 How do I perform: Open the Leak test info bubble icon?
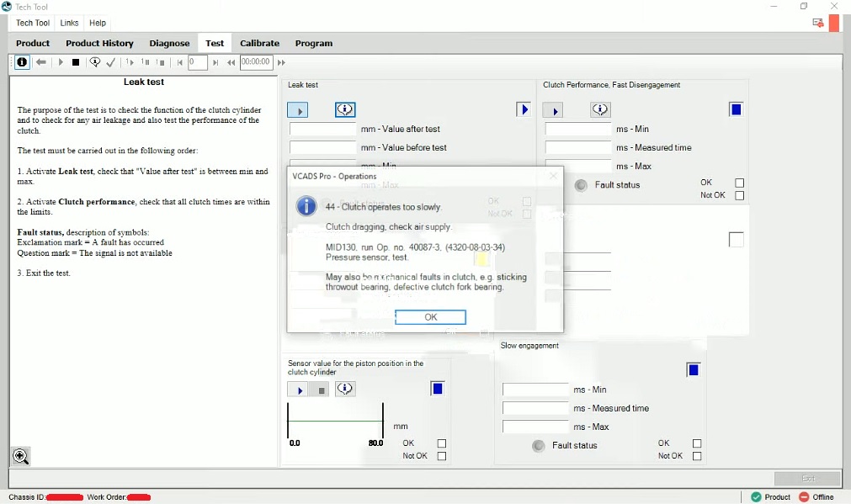[345, 109]
